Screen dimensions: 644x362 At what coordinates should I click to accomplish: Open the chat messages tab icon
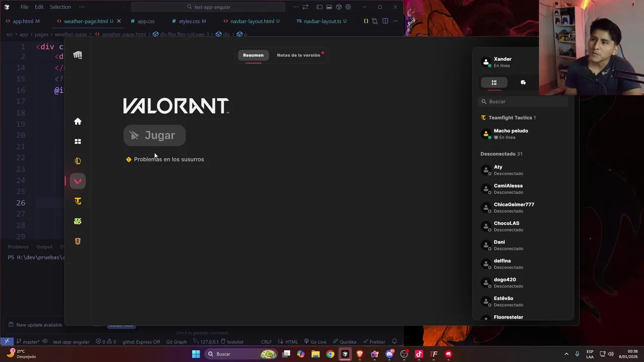click(x=523, y=82)
